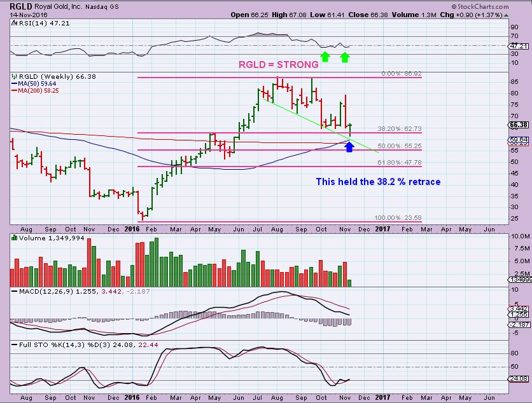This screenshot has height=403, width=532.
Task: Click the 47.21 RSI axis value tag
Action: pos(519,46)
